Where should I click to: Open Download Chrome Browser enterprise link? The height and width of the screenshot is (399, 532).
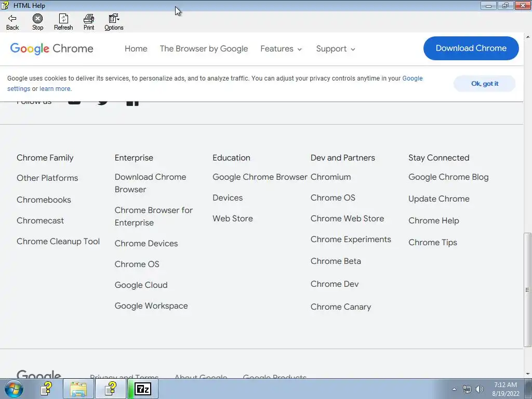click(150, 183)
